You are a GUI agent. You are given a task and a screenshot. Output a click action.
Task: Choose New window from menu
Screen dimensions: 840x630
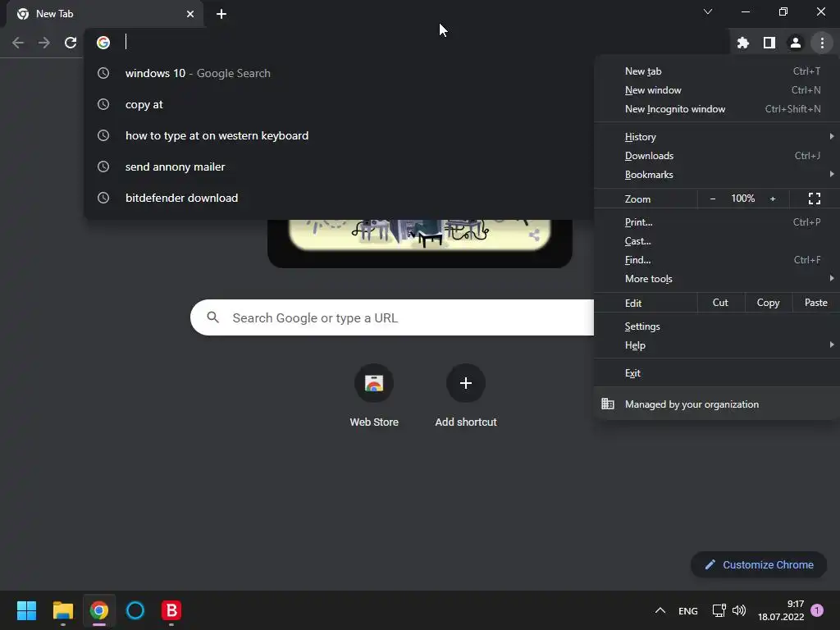click(x=717, y=90)
